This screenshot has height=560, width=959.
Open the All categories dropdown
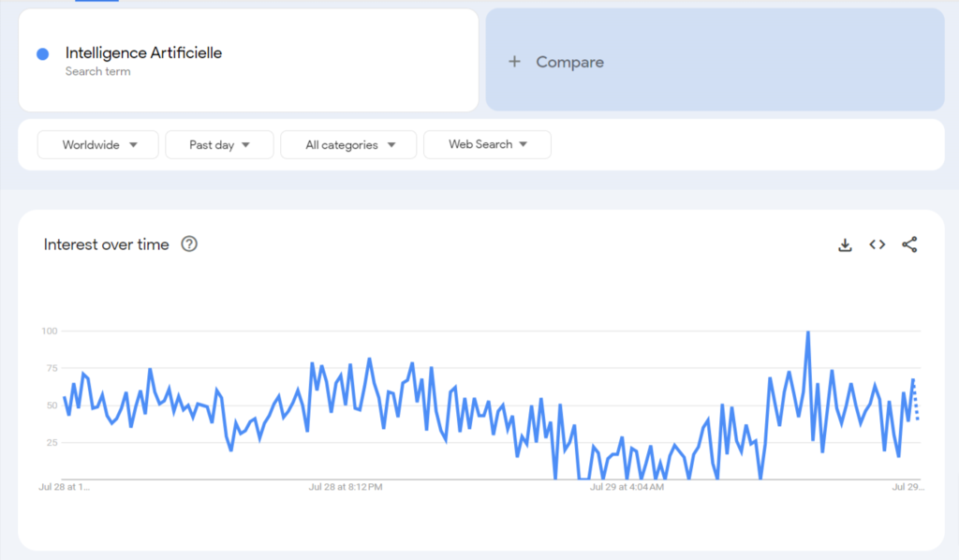click(347, 144)
